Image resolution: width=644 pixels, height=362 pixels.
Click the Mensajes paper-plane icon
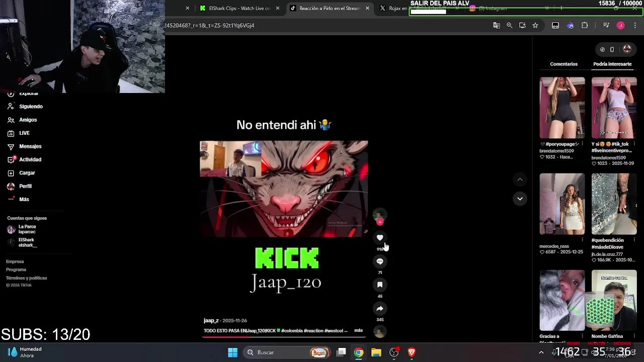[x=11, y=146]
